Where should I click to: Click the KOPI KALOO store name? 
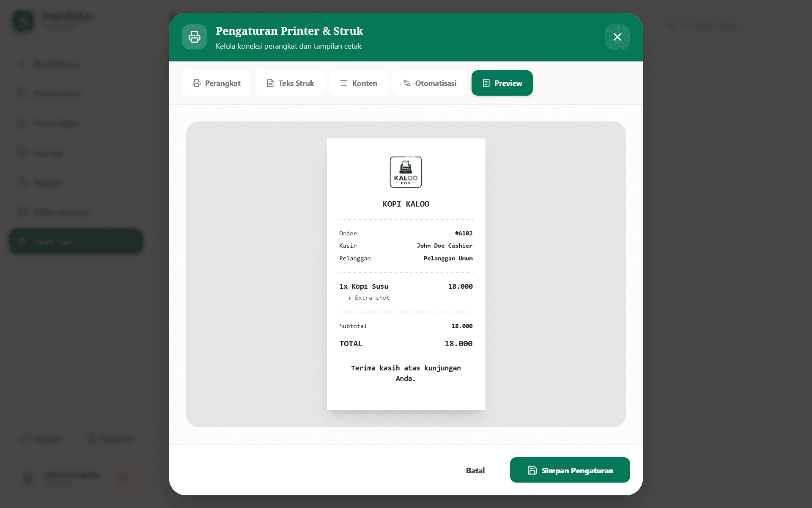coord(406,204)
